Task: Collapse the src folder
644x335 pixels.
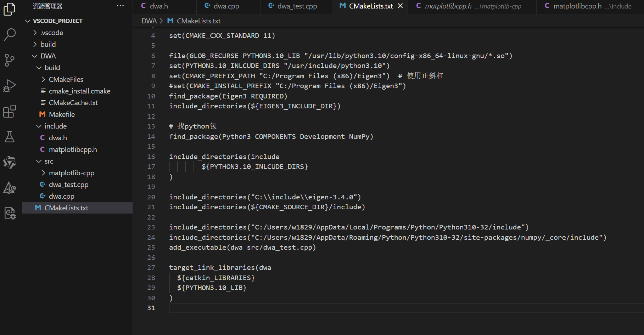Action: (78, 161)
